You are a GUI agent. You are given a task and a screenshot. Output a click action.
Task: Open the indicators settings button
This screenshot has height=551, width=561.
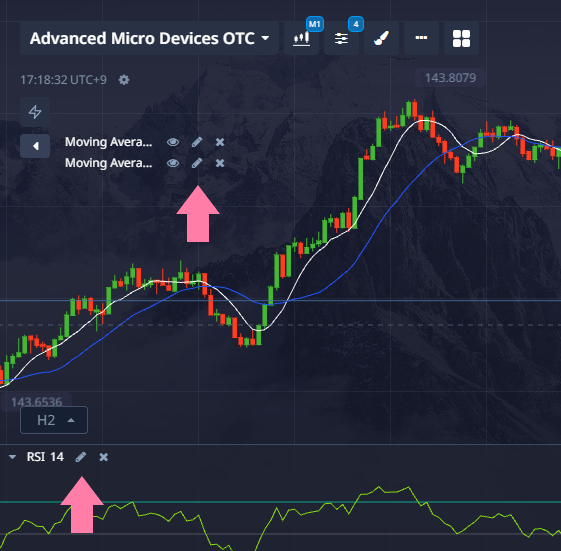(341, 38)
